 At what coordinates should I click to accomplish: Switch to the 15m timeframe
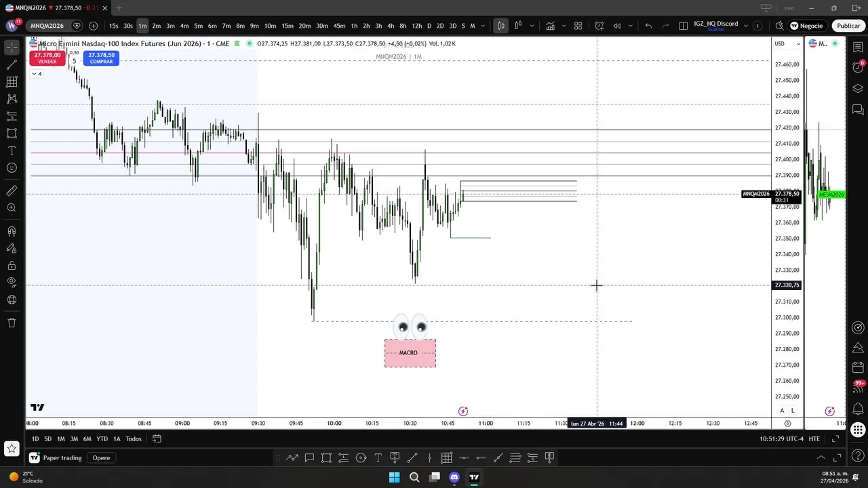coord(288,26)
